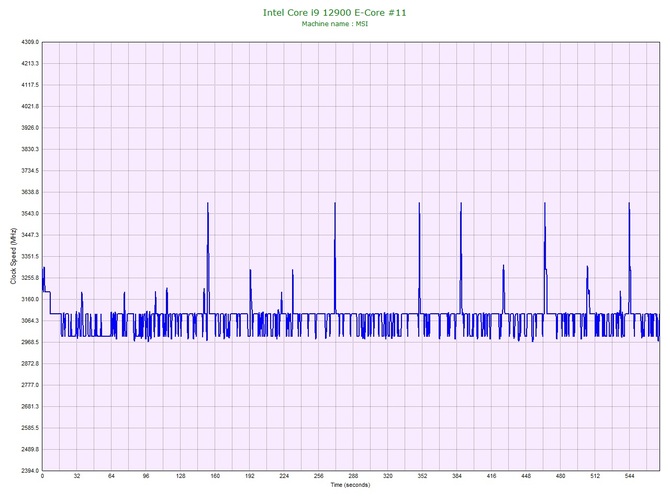
Task: Select the 3064.3 y-axis value
Action: pos(30,320)
